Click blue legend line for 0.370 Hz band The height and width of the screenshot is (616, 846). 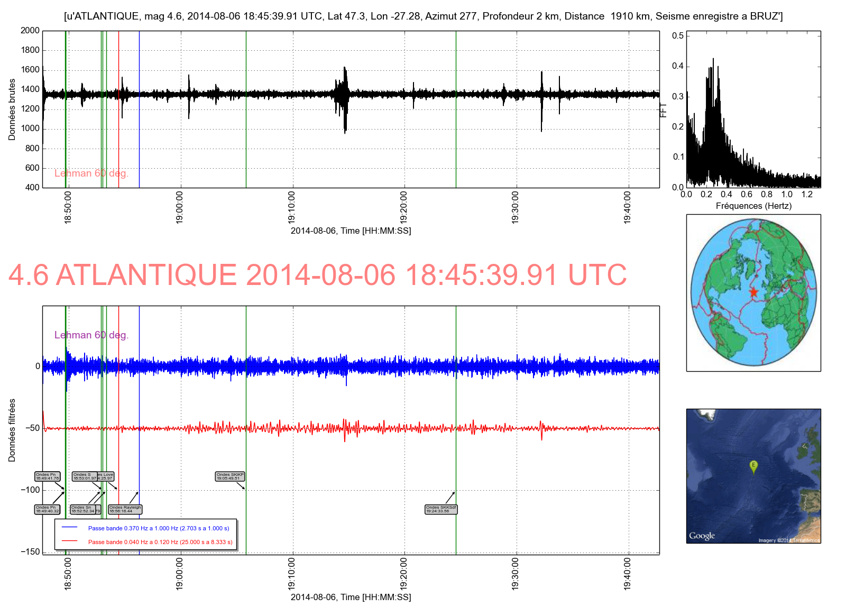pos(70,528)
